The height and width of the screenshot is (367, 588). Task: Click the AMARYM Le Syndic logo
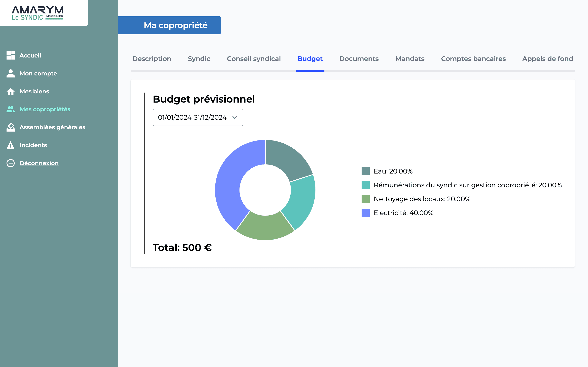coord(38,13)
